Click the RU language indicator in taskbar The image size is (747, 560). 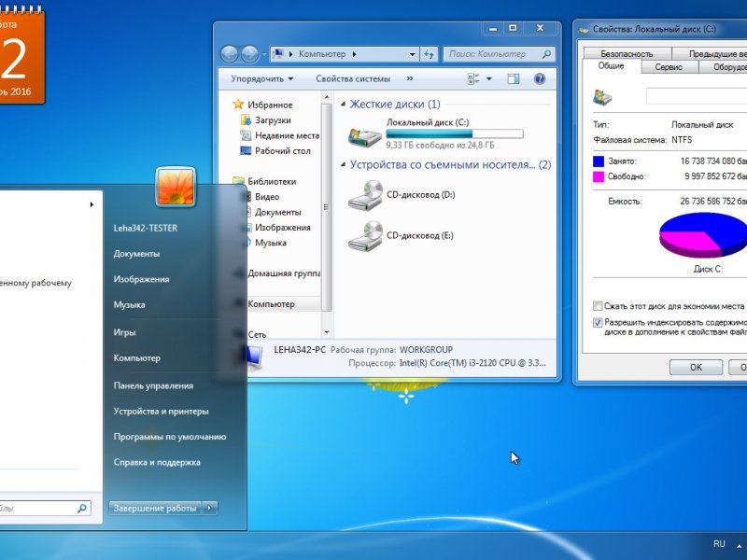719,543
